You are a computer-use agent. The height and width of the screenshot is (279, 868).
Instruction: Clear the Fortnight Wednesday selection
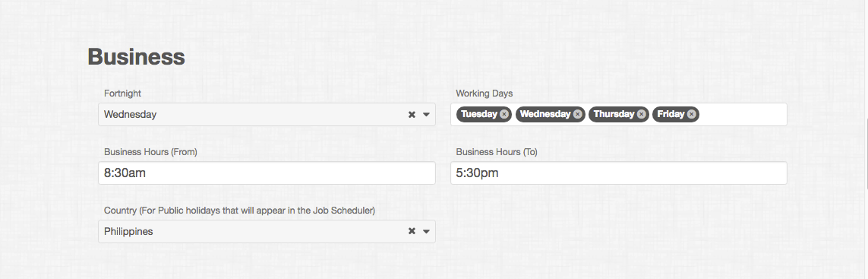point(412,114)
